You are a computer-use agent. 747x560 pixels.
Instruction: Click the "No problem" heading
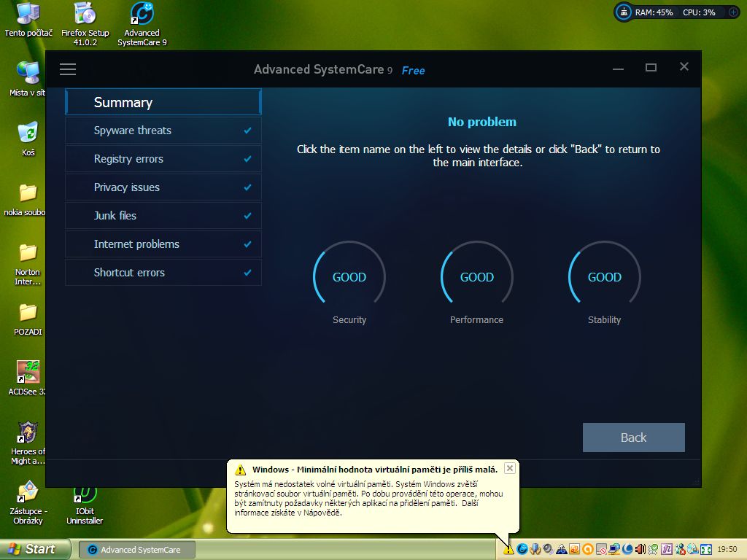point(481,122)
